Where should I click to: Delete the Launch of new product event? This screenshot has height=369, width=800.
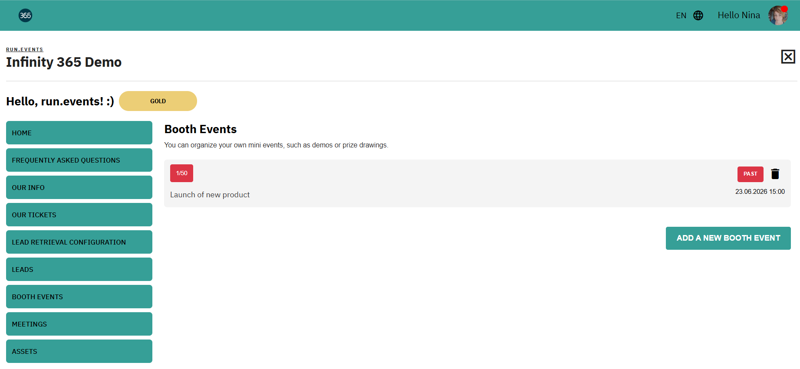775,174
